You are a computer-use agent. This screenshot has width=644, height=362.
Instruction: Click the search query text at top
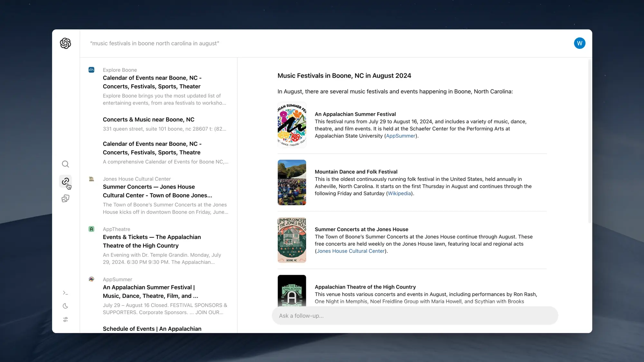tap(155, 43)
